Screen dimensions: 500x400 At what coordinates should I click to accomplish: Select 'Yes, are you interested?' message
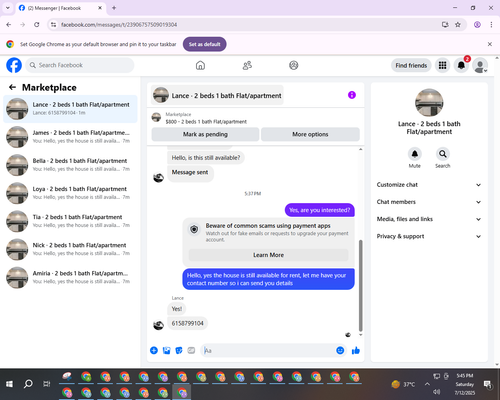click(320, 210)
